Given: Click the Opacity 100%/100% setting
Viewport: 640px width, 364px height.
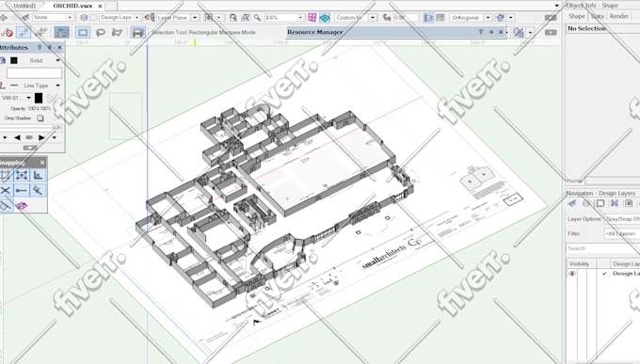Looking at the screenshot, I should pyautogui.click(x=31, y=108).
